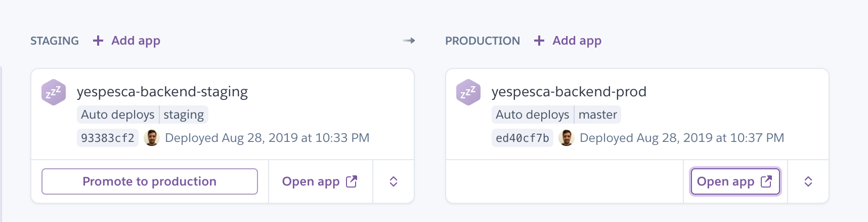Viewport: 868px width, 222px height.
Task: Expand the production app options chevron
Action: (x=808, y=181)
